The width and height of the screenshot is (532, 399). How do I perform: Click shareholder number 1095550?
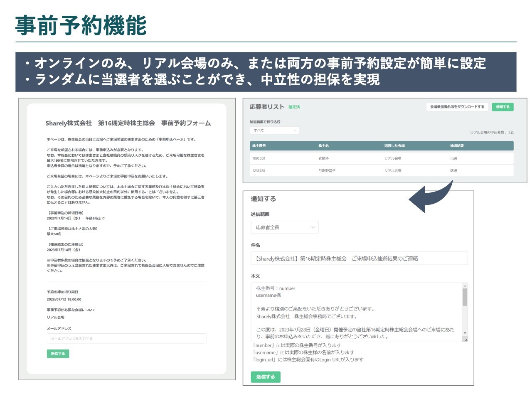[x=259, y=158]
